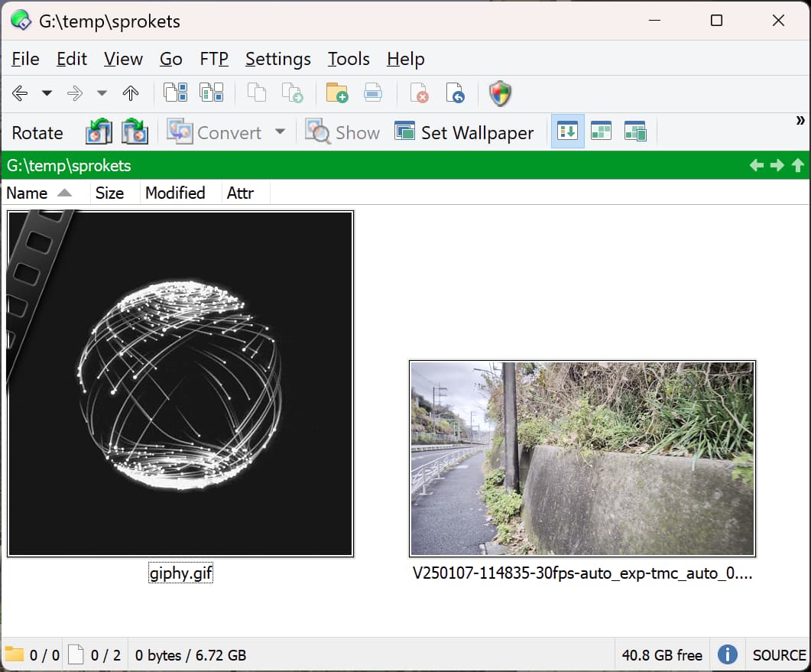The width and height of the screenshot is (811, 672).
Task: Enable the third thumbnail layout toggle
Action: tap(635, 131)
